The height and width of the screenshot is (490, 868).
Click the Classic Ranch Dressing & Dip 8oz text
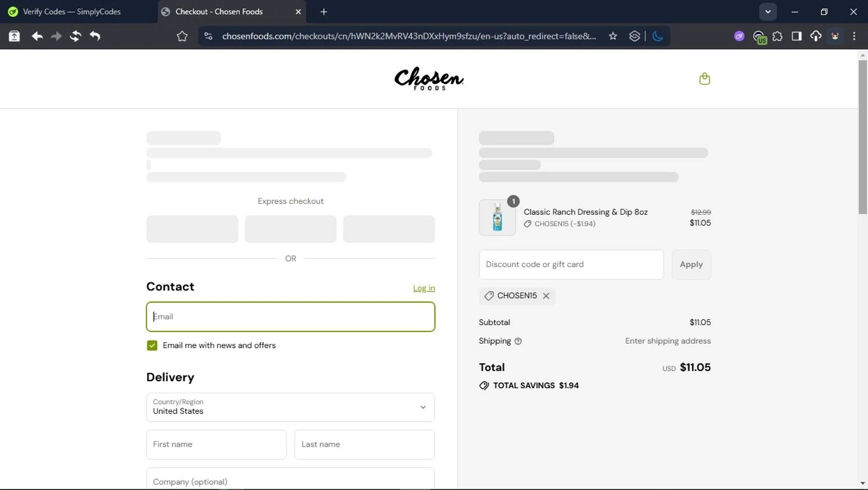point(586,212)
